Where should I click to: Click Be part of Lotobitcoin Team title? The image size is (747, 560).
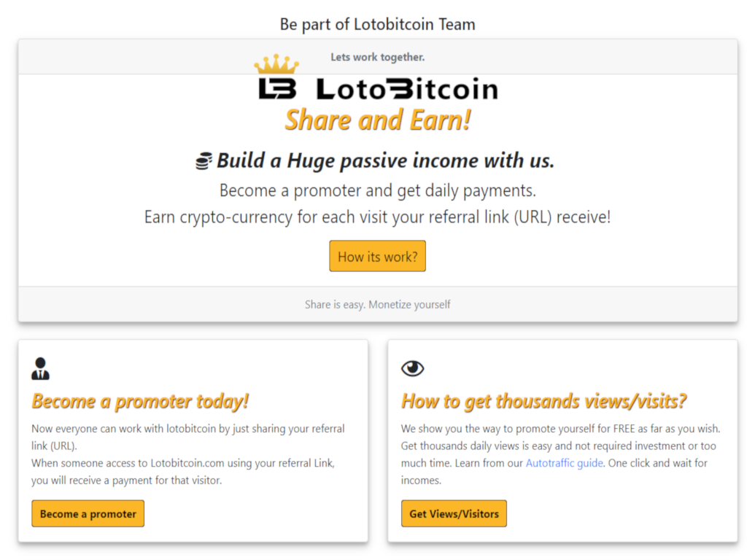click(378, 24)
